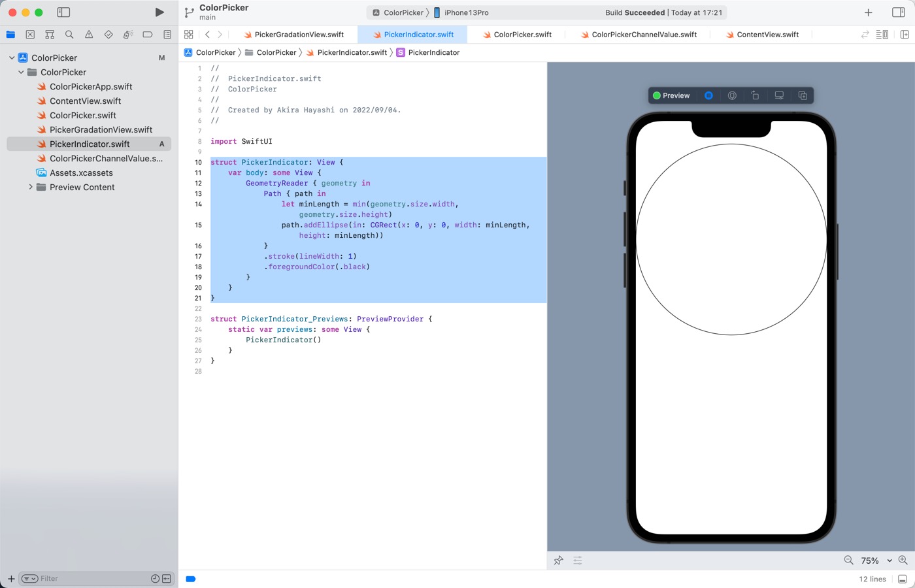Show only recently modified files
The width and height of the screenshot is (915, 588).
[155, 579]
